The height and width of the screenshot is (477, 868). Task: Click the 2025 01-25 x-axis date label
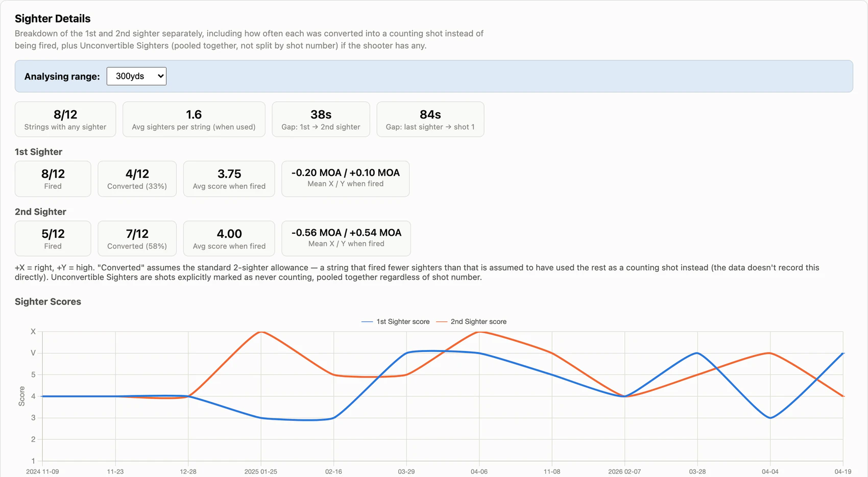click(261, 471)
